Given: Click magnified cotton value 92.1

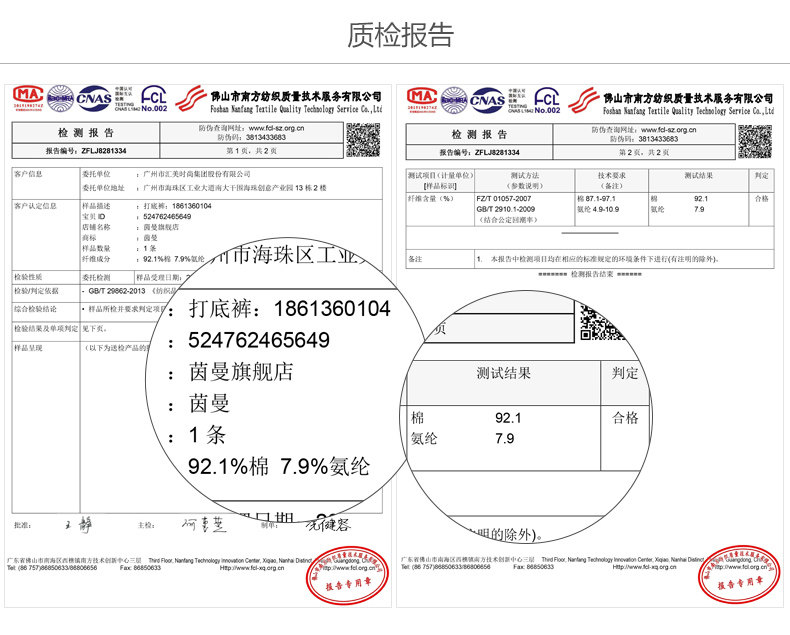Looking at the screenshot, I should click(508, 418).
